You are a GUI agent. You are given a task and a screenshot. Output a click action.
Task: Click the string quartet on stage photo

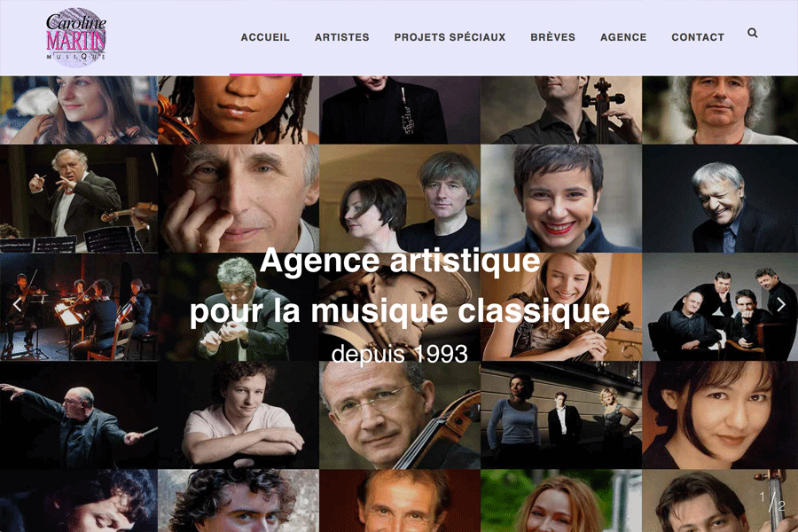coord(79,307)
